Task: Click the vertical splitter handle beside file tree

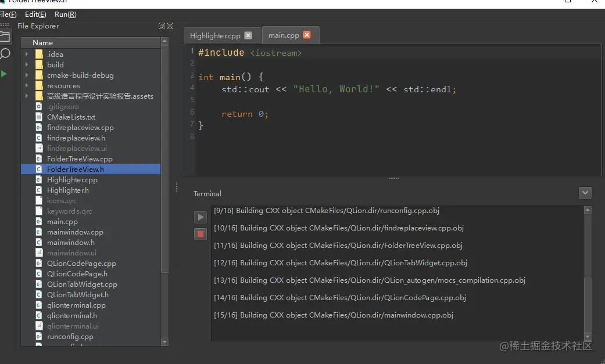Action: 177,188
